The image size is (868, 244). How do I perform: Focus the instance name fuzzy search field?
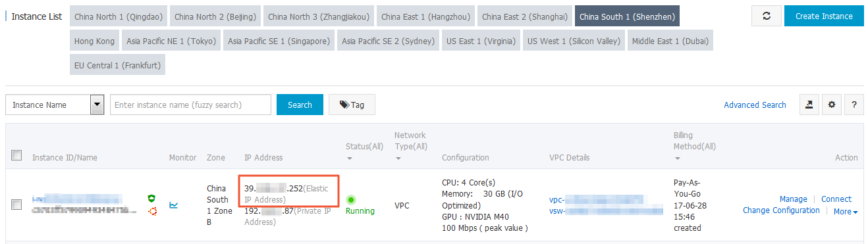click(190, 105)
